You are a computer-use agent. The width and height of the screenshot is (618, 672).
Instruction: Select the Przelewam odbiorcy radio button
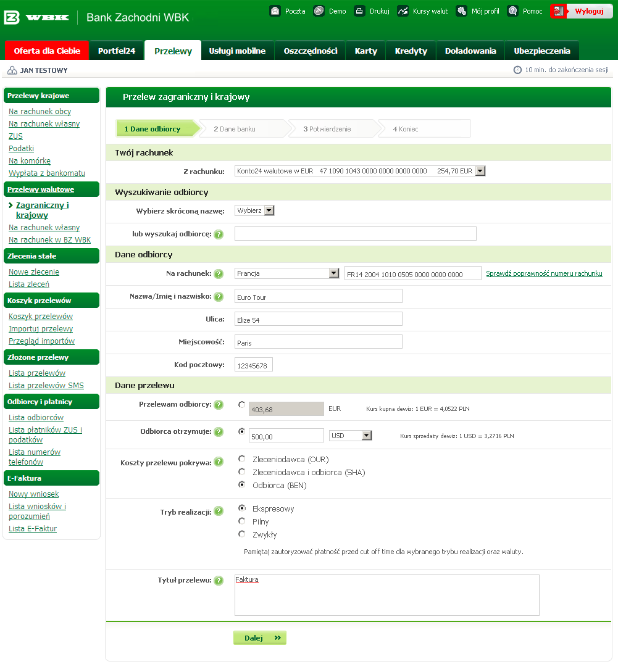[x=242, y=405]
